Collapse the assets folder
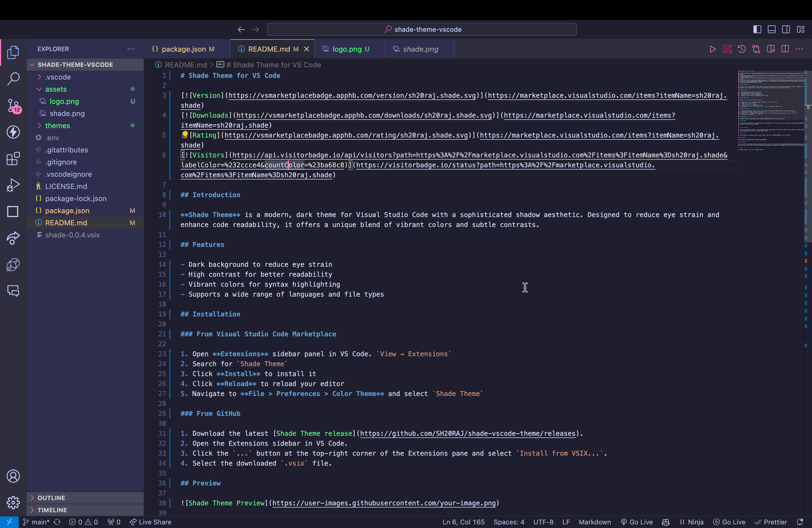 click(x=56, y=89)
